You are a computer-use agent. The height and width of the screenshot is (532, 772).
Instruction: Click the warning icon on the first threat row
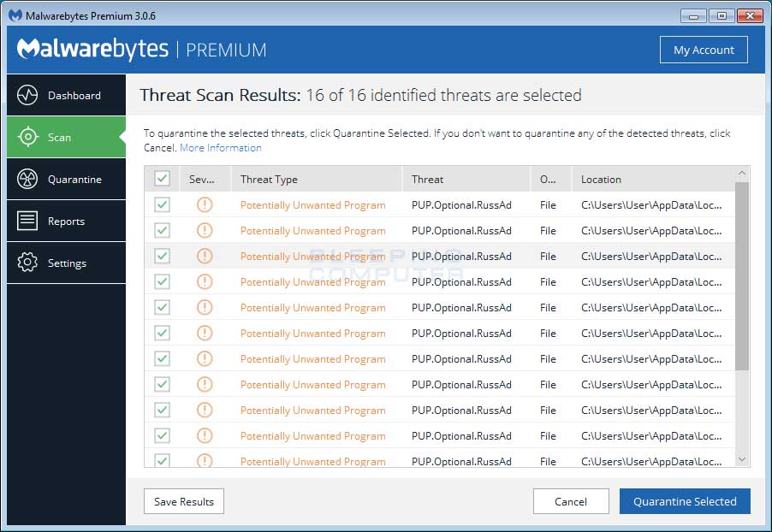click(205, 204)
